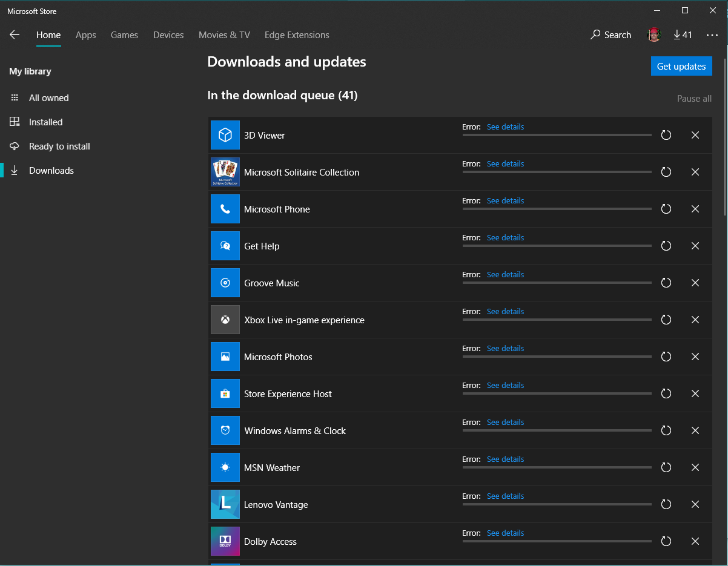Retry the Groove Music download
Viewport: 728px width, 566px height.
tap(666, 283)
